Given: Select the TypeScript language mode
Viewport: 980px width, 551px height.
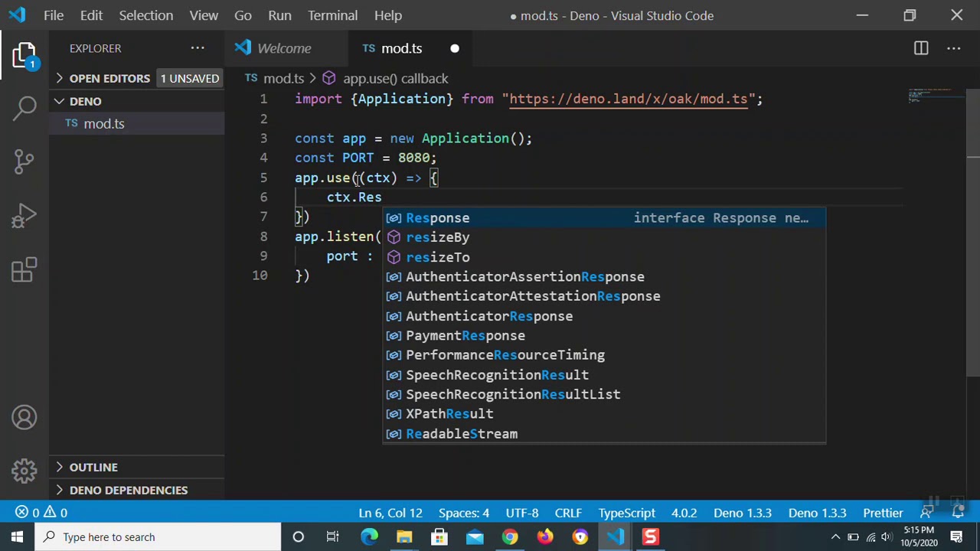Looking at the screenshot, I should click(x=627, y=513).
